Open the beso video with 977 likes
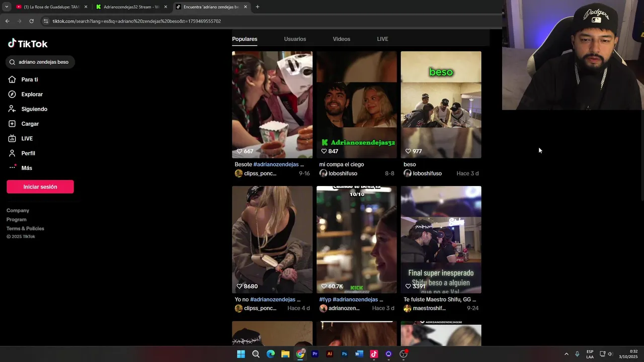The image size is (644, 362). click(441, 105)
